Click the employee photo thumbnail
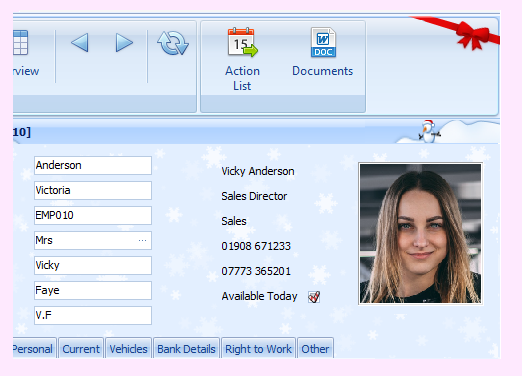Screen dimensions: 522x376 (x=420, y=233)
